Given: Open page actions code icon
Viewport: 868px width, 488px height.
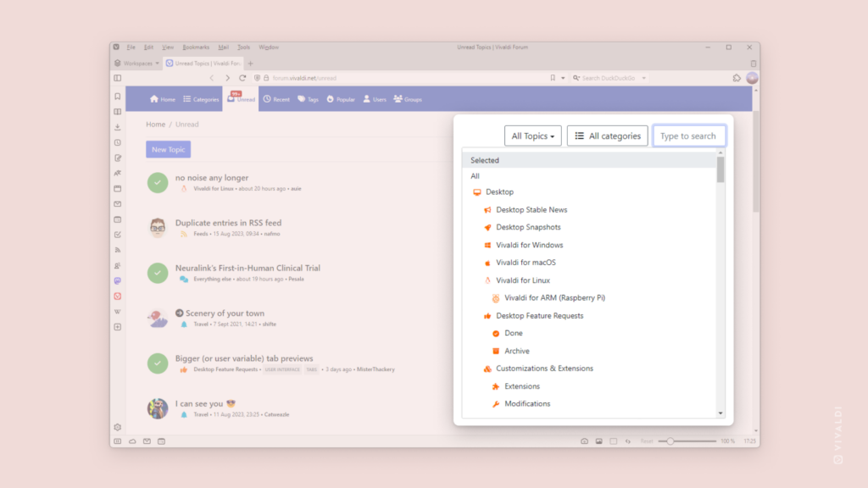Looking at the screenshot, I should (x=628, y=441).
